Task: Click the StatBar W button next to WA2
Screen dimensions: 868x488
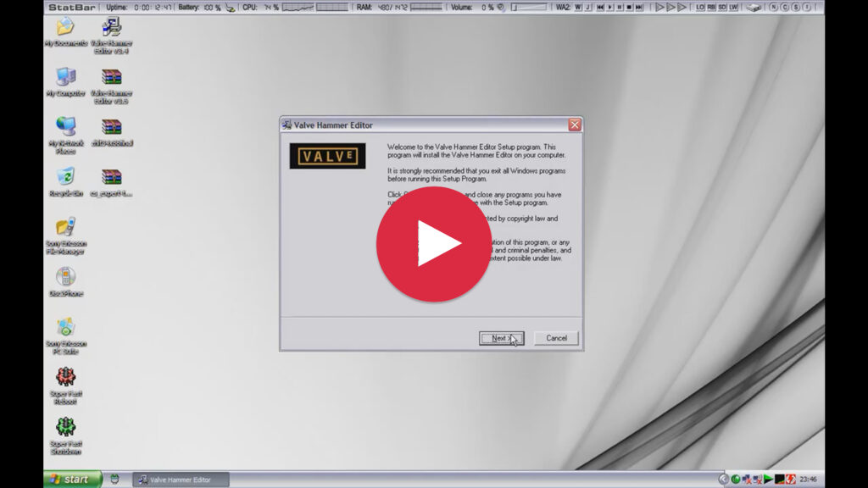Action: point(578,7)
